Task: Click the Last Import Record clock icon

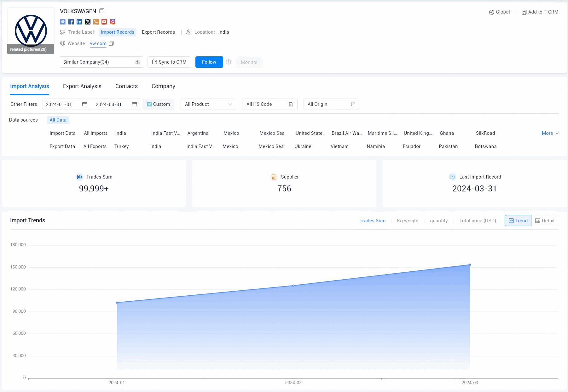Action: click(452, 177)
